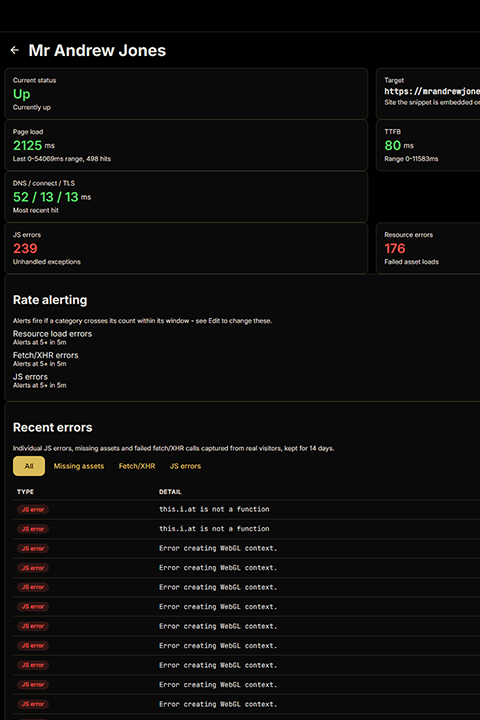The image size is (480, 720).
Task: Click the 'Currently up' caption
Action: [x=32, y=107]
